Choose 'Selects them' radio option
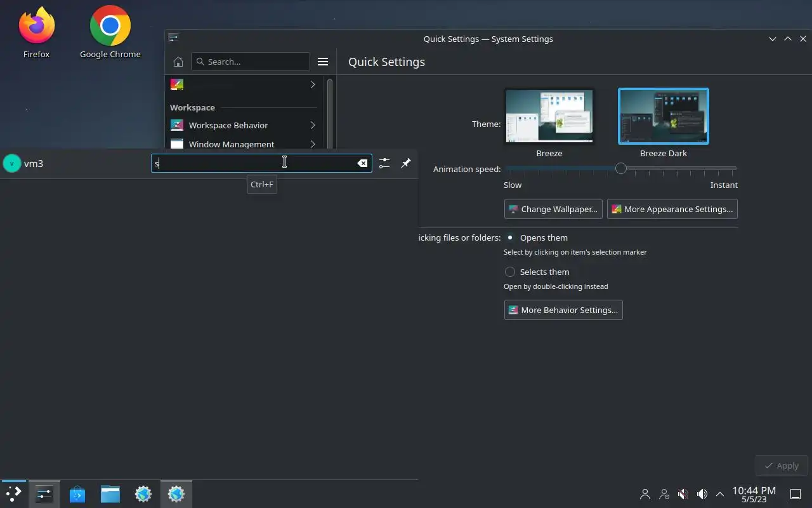The image size is (812, 508). coord(510,272)
